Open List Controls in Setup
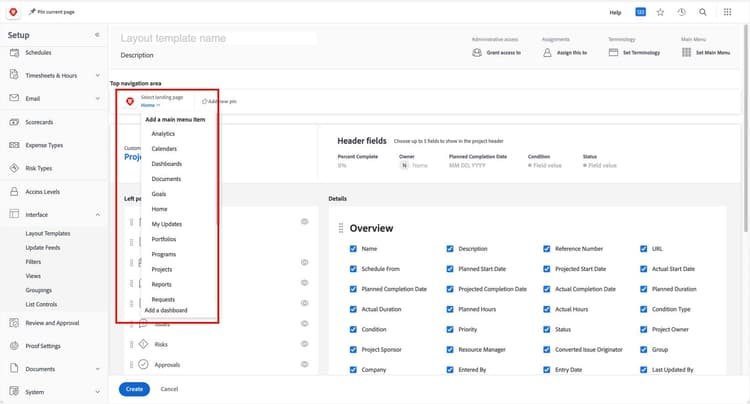The image size is (750, 404). pyautogui.click(x=41, y=304)
